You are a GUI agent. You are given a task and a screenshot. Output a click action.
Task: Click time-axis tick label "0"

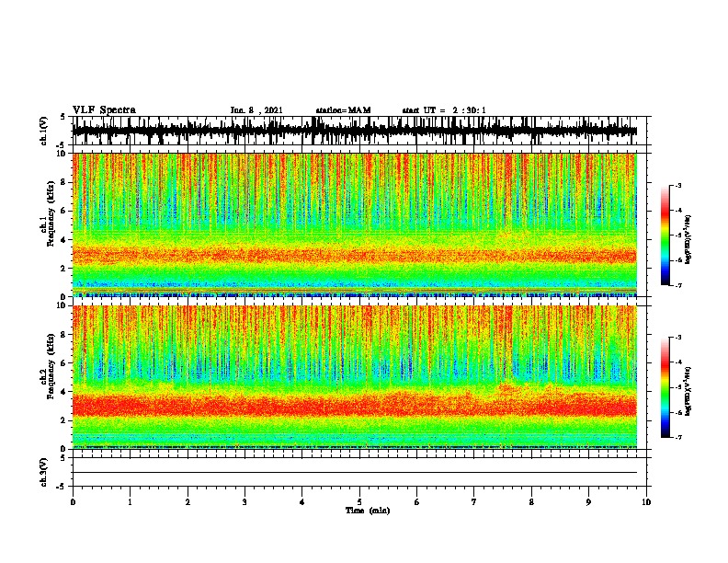point(73,502)
